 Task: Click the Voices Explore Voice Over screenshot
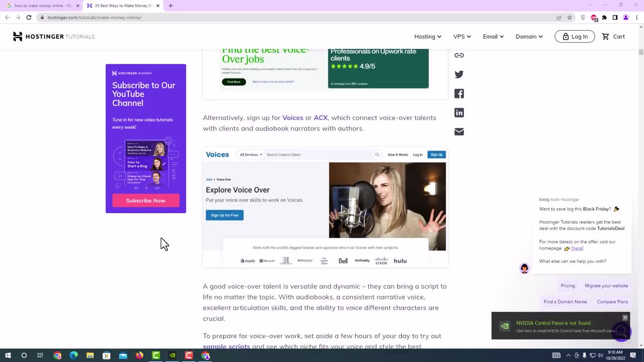(325, 208)
